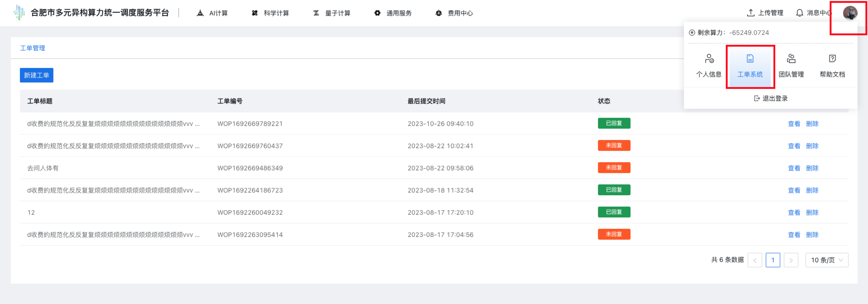Open 团队管理 icon in user menu
Screen dimensions: 868x304
click(791, 59)
